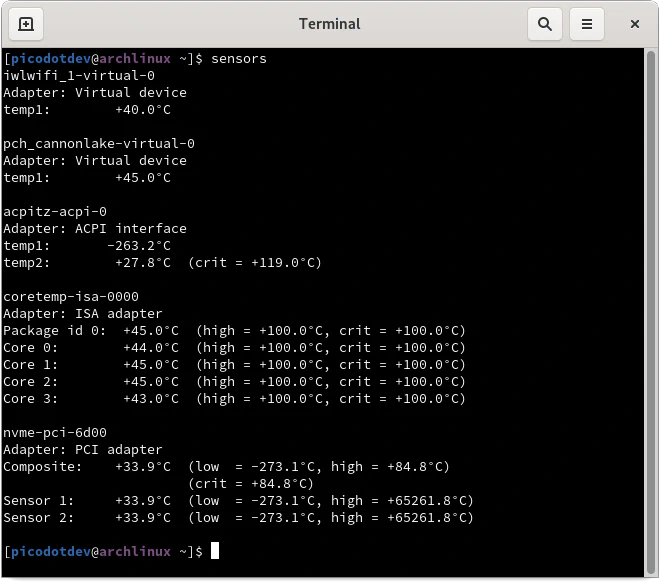660x582 pixels.
Task: Click the typed 'sensors' command
Action: [x=239, y=58]
